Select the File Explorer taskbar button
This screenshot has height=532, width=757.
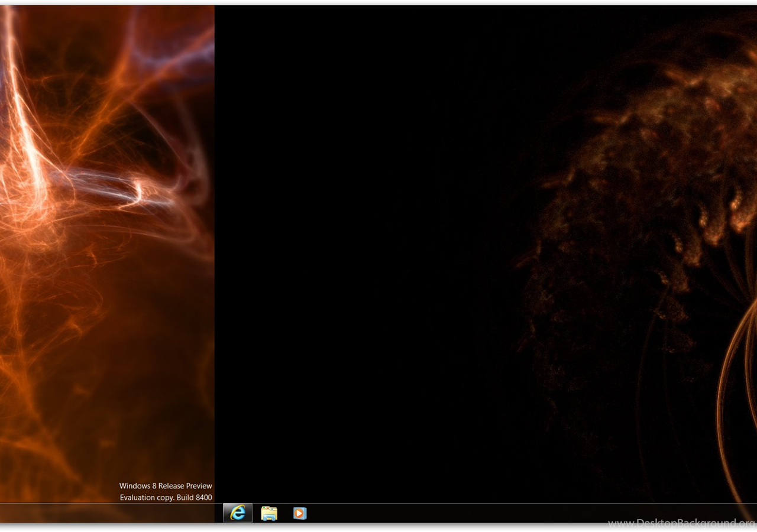coord(269,513)
